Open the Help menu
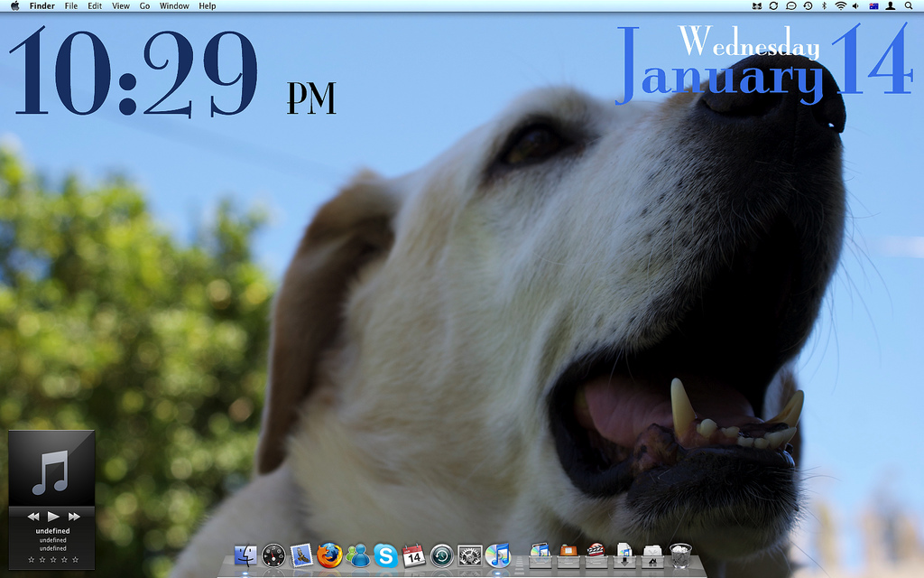Viewport: 924px width, 578px height. coord(208,6)
